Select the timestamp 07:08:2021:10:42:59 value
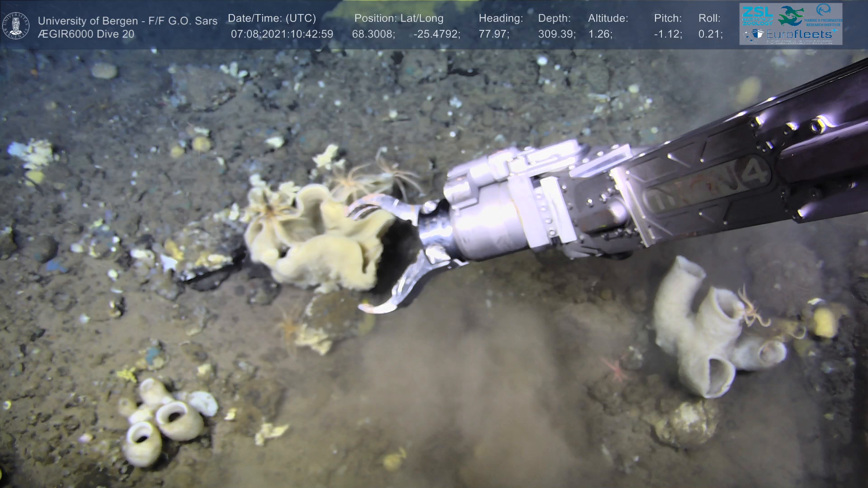Screen dimensions: 868x488 pos(282,34)
